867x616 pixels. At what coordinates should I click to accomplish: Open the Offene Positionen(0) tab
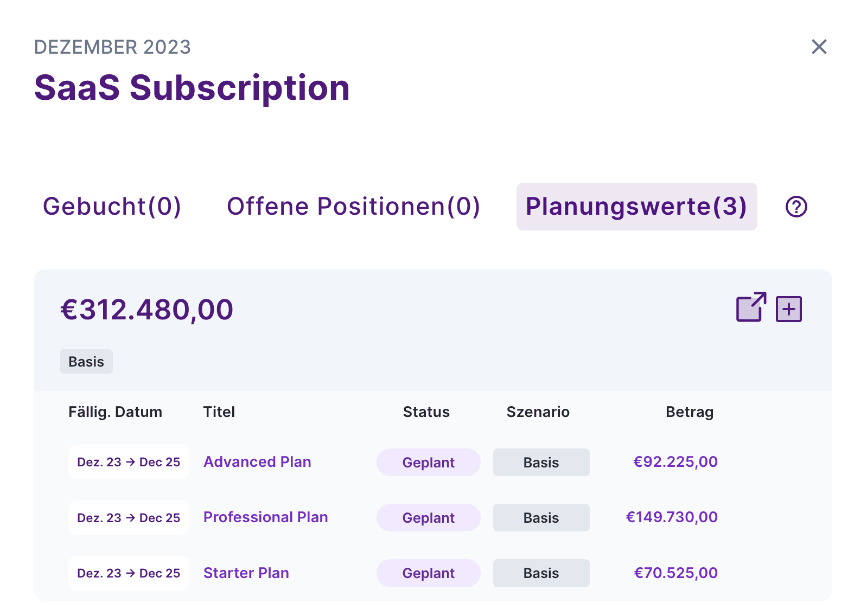[353, 207]
